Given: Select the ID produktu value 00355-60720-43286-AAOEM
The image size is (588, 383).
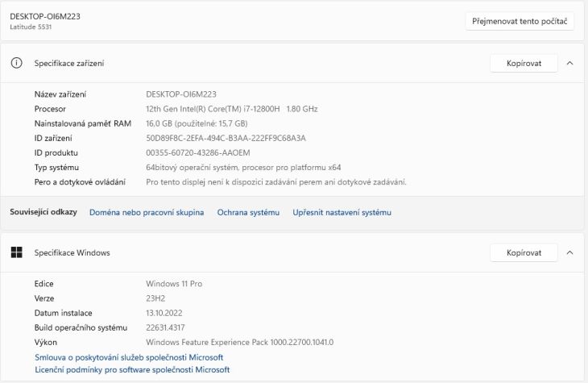Looking at the screenshot, I should [198, 153].
